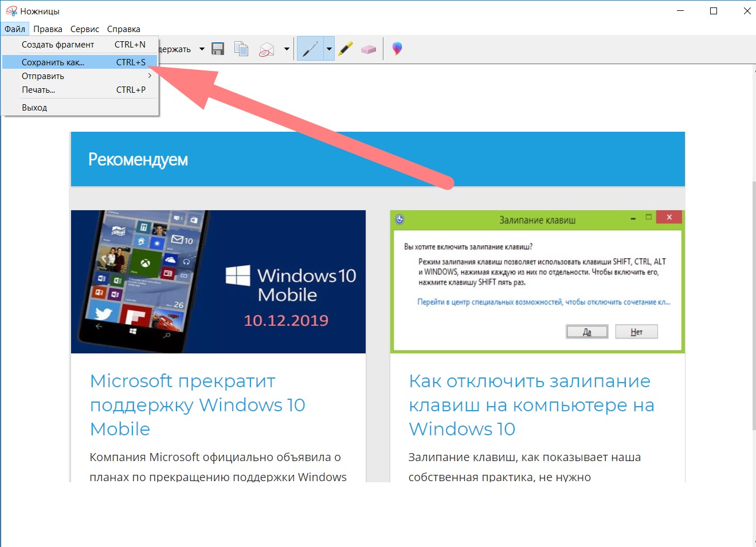Click the Send snip envelope icon
This screenshot has height=547, width=756.
(x=267, y=49)
